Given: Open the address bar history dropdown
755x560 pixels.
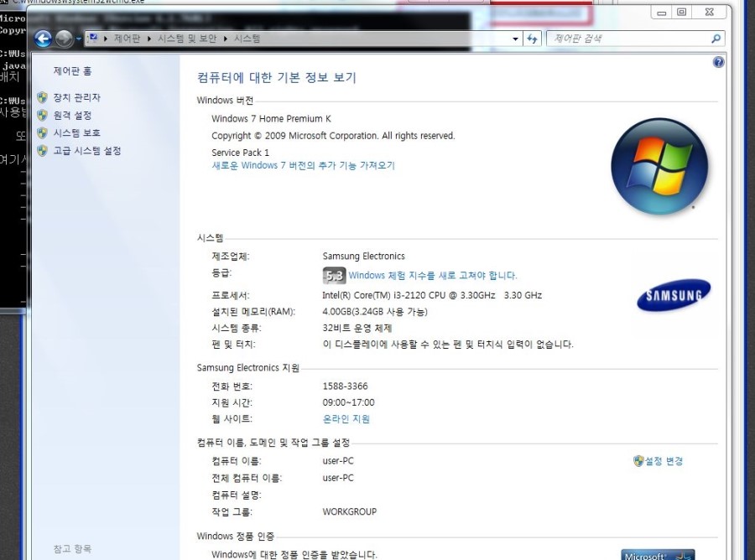Looking at the screenshot, I should point(515,39).
